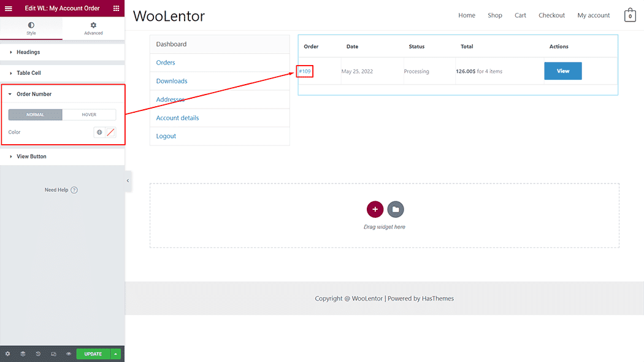Switch to the Advanced tab
This screenshot has height=362, width=644.
click(x=93, y=28)
